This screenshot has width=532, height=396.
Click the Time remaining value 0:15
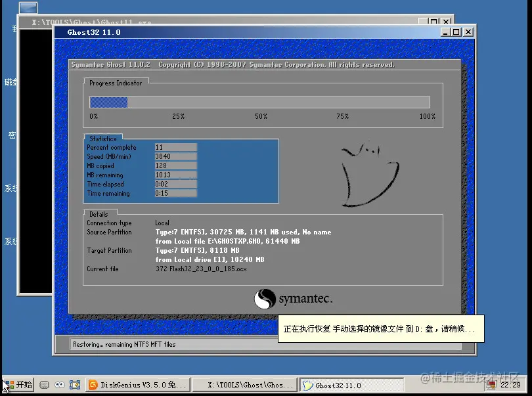(x=176, y=193)
